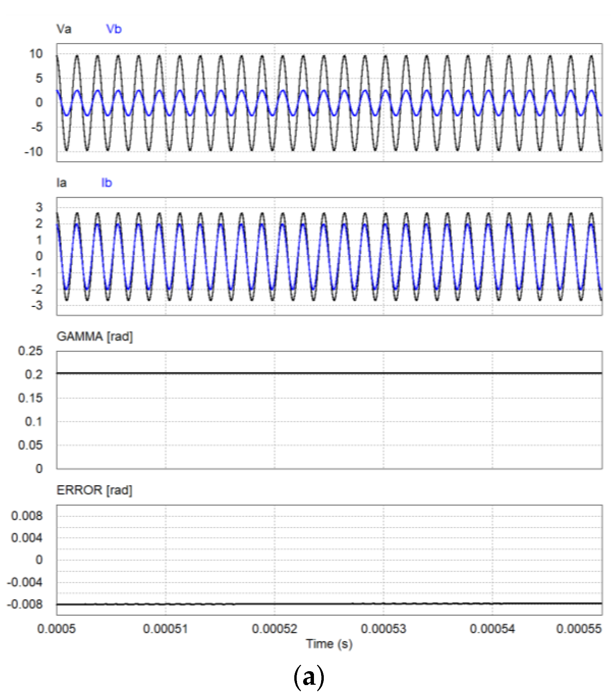Select the 0.004 tick on the ERROR axis

click(x=27, y=538)
